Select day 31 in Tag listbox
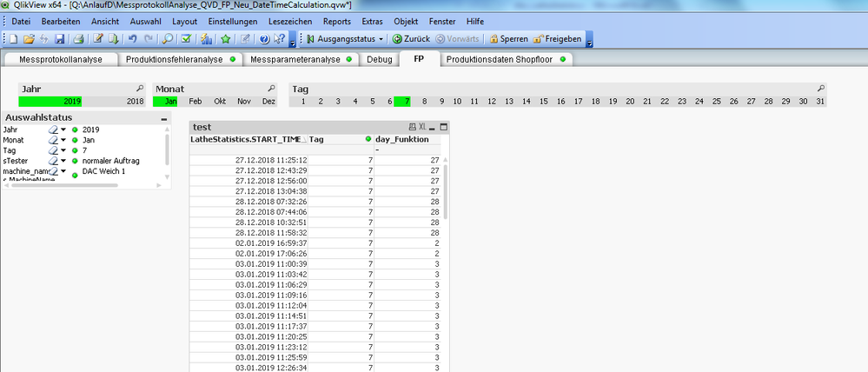The height and width of the screenshot is (372, 868). [x=820, y=102]
